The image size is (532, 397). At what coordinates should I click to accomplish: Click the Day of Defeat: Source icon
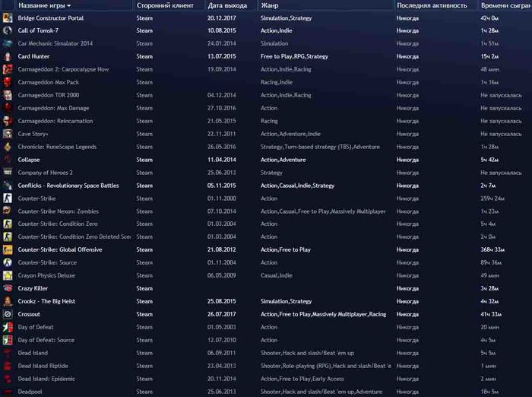click(8, 340)
